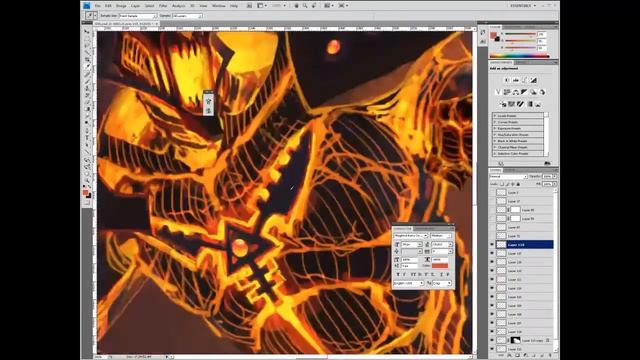This screenshot has height=360, width=640.
Task: Open the Image menu
Action: tap(121, 6)
